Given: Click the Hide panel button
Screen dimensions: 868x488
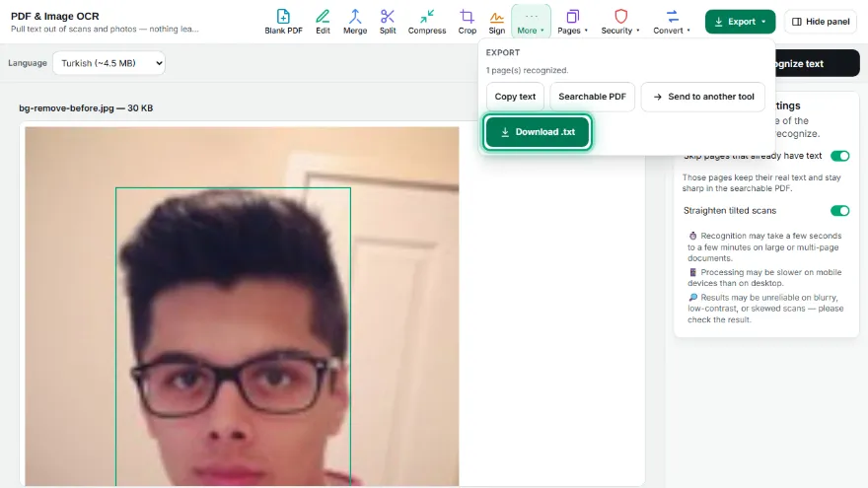Looking at the screenshot, I should pos(821,22).
